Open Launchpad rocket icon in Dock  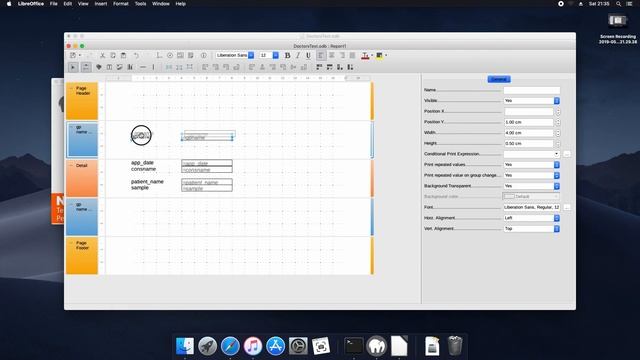click(x=207, y=346)
